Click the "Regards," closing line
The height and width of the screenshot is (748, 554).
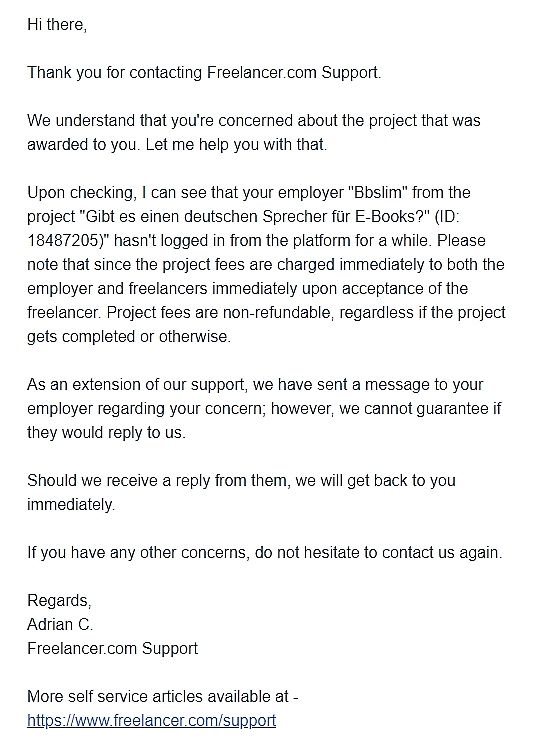[59, 601]
